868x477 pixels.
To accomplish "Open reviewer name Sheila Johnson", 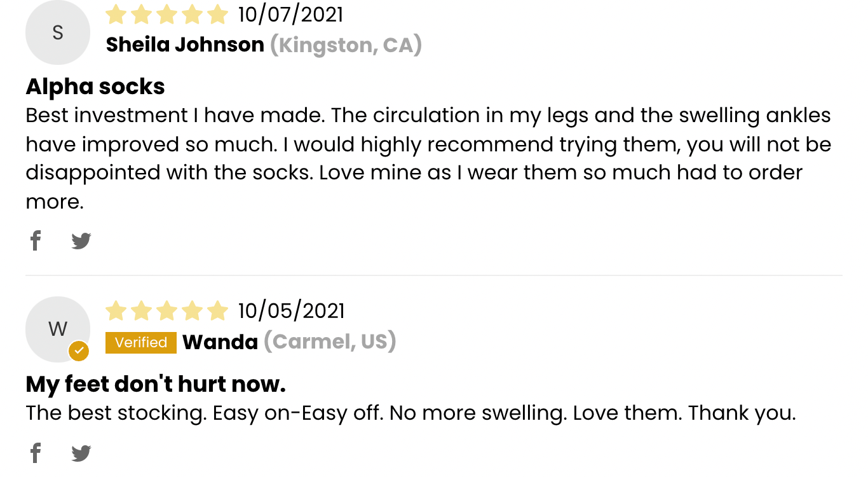I will [x=185, y=45].
